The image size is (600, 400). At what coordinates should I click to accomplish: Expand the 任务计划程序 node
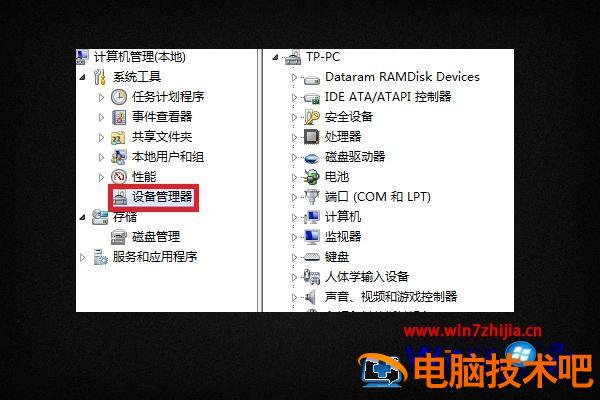pos(101,97)
